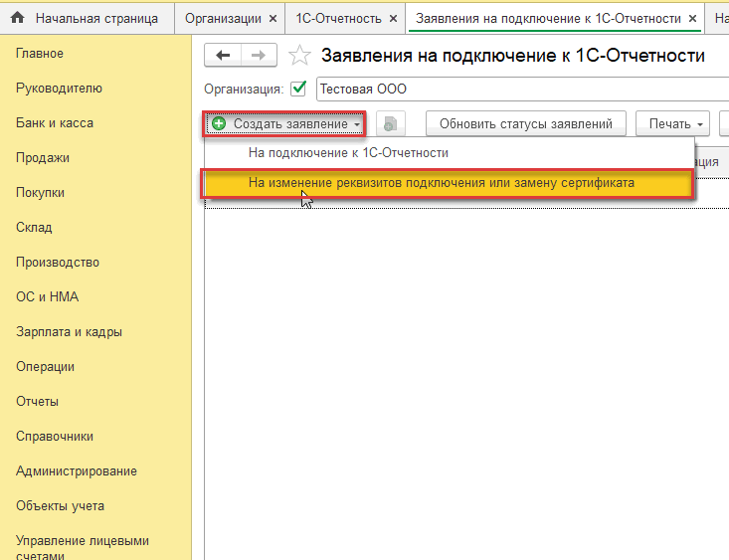Screen dimensions: 729x560
Task: Click Обновить статусы заявлений button
Action: (526, 123)
